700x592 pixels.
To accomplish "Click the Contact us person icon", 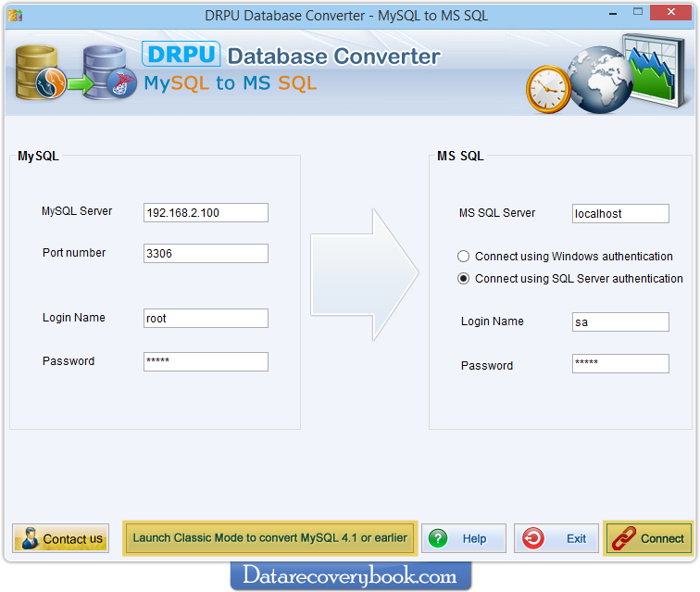I will click(30, 538).
